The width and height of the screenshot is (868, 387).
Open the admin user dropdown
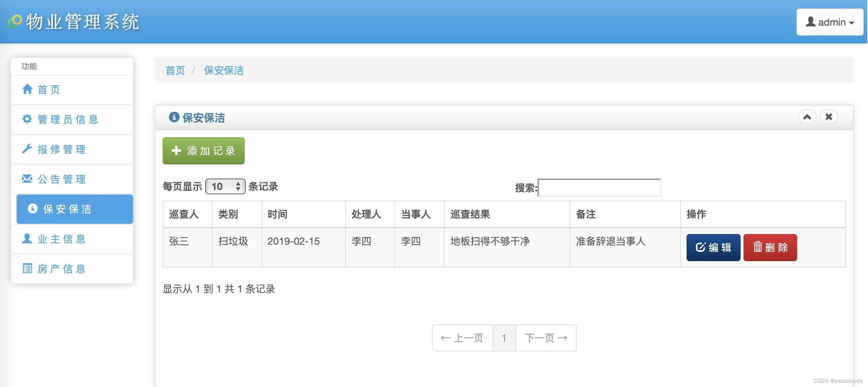[x=830, y=22]
